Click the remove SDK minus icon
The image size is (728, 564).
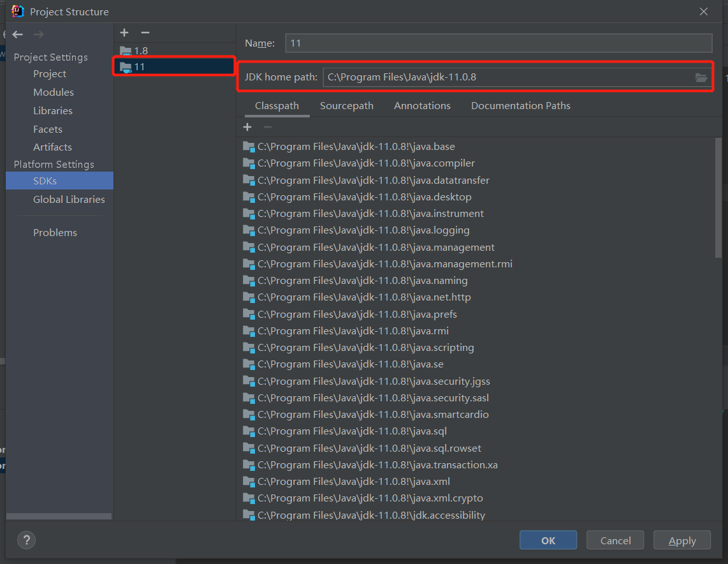(x=145, y=33)
